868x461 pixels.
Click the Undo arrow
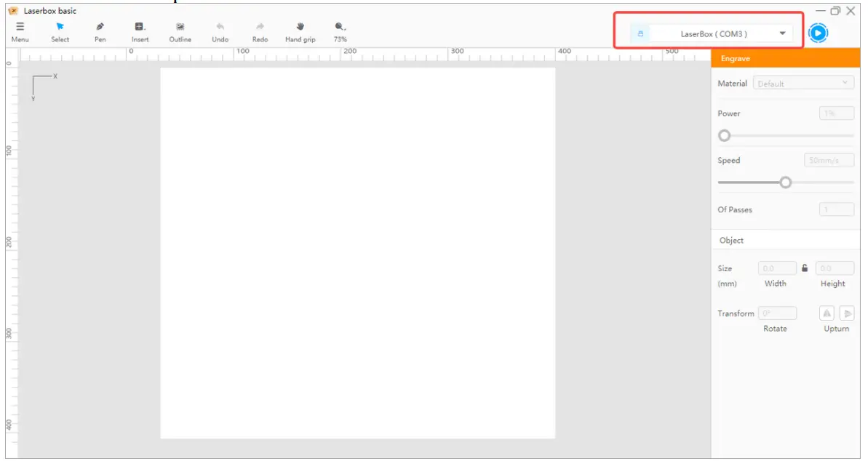pos(220,27)
